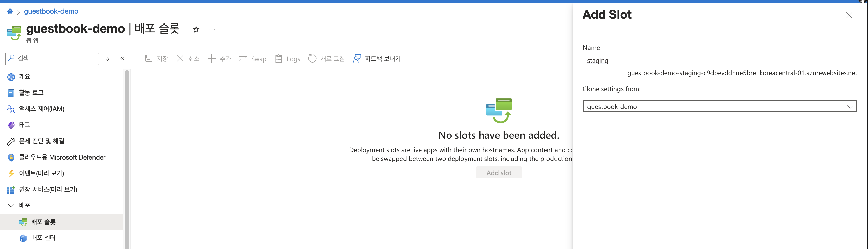Click the 취소 cancel toolbar button
Viewport: 868px width, 249px height.
pyautogui.click(x=188, y=59)
